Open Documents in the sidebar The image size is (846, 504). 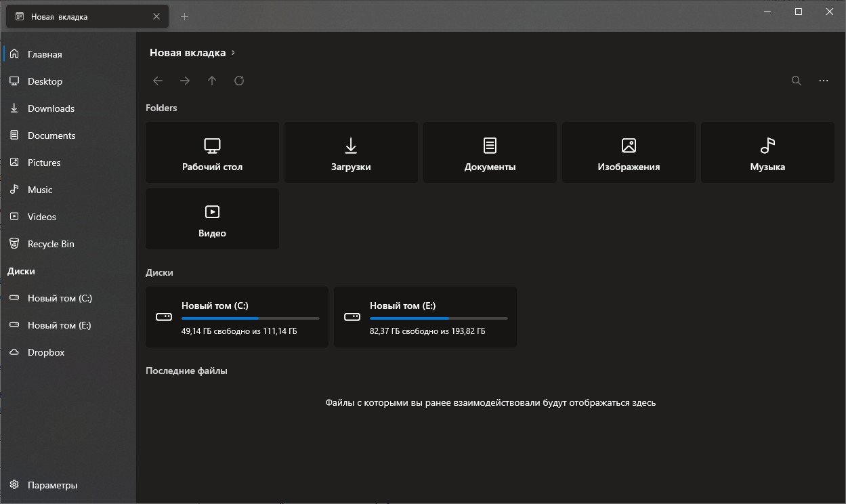[68, 135]
